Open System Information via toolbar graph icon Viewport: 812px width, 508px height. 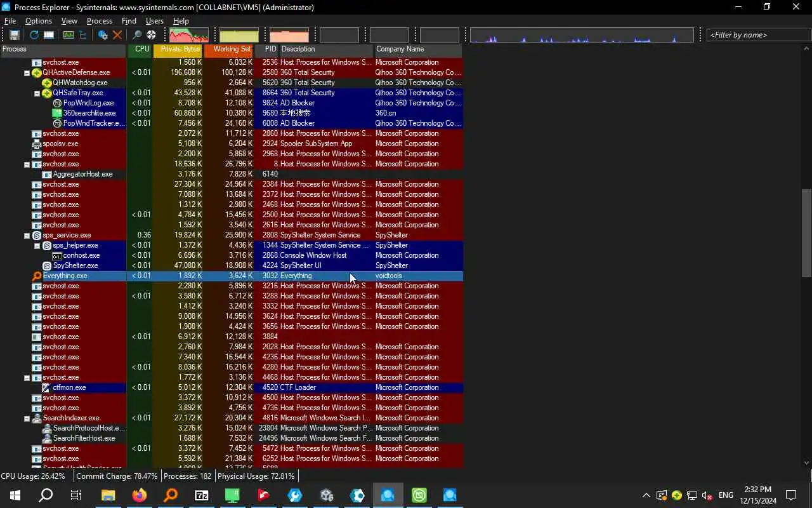pyautogui.click(x=69, y=35)
